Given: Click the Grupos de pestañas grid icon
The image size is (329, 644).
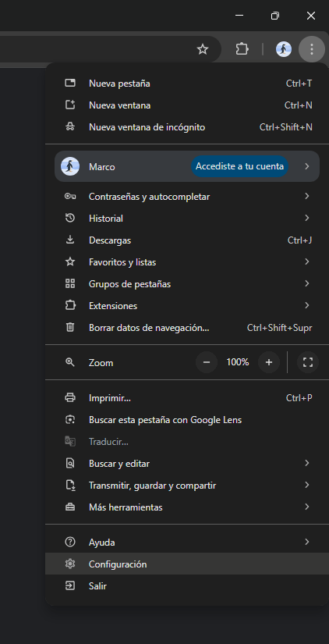Looking at the screenshot, I should click(70, 283).
